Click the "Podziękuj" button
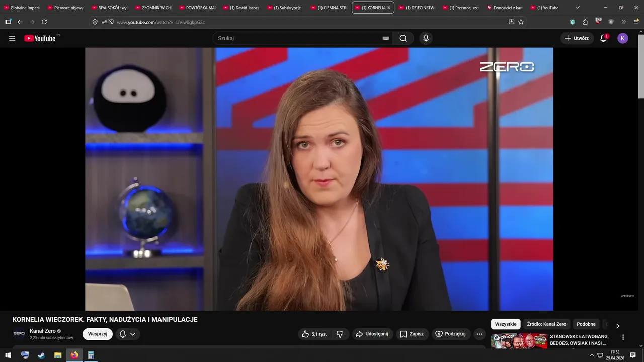This screenshot has width=644, height=362. point(451,334)
